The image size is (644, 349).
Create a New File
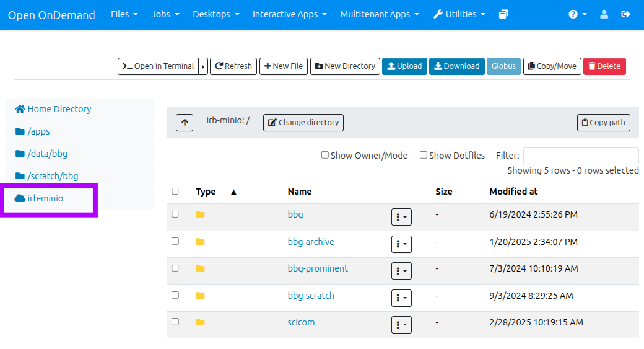pos(284,66)
